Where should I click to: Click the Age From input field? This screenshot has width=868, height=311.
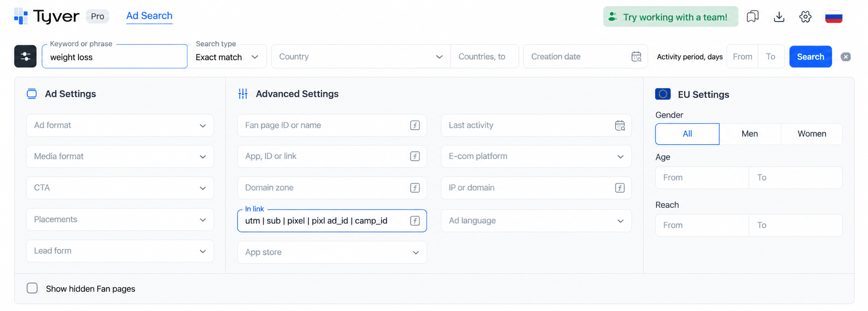(702, 178)
